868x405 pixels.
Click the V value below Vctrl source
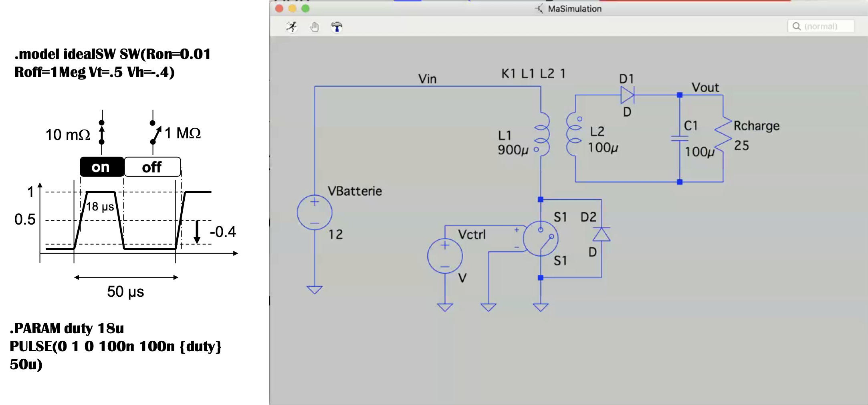[462, 277]
